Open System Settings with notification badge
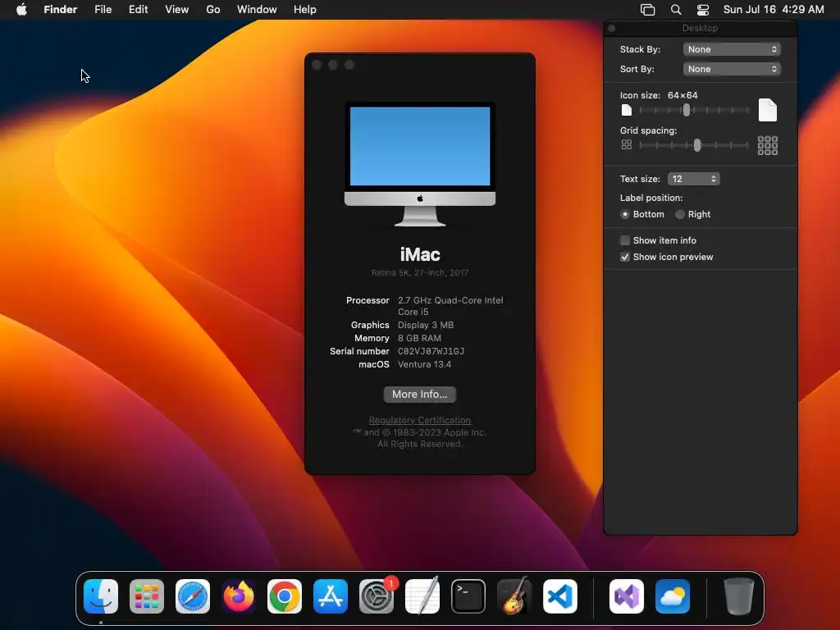Image resolution: width=840 pixels, height=630 pixels. (x=377, y=596)
